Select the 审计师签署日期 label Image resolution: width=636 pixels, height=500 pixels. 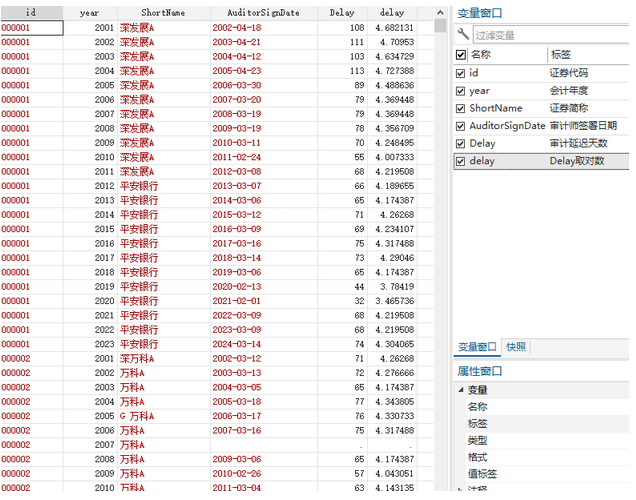(583, 126)
